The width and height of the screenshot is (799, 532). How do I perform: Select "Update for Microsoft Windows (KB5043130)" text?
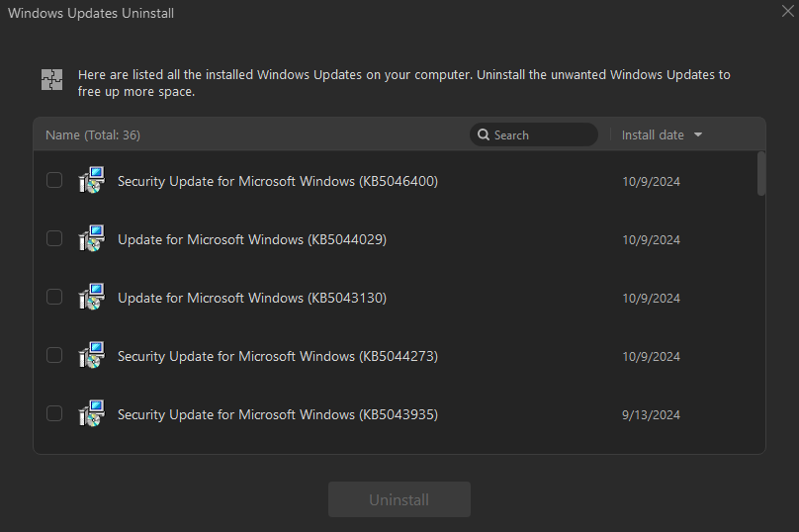click(252, 298)
